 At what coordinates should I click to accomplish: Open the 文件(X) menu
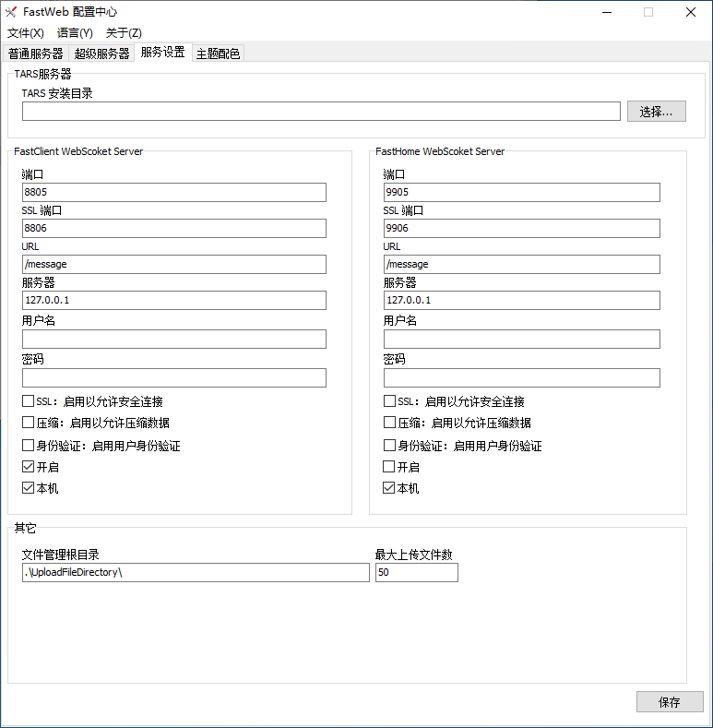pos(26,33)
